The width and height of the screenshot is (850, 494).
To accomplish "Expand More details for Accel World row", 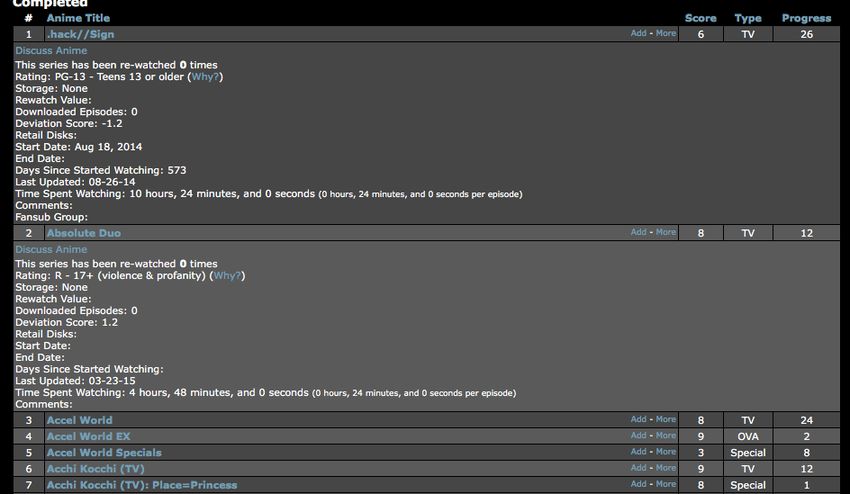I will (666, 419).
